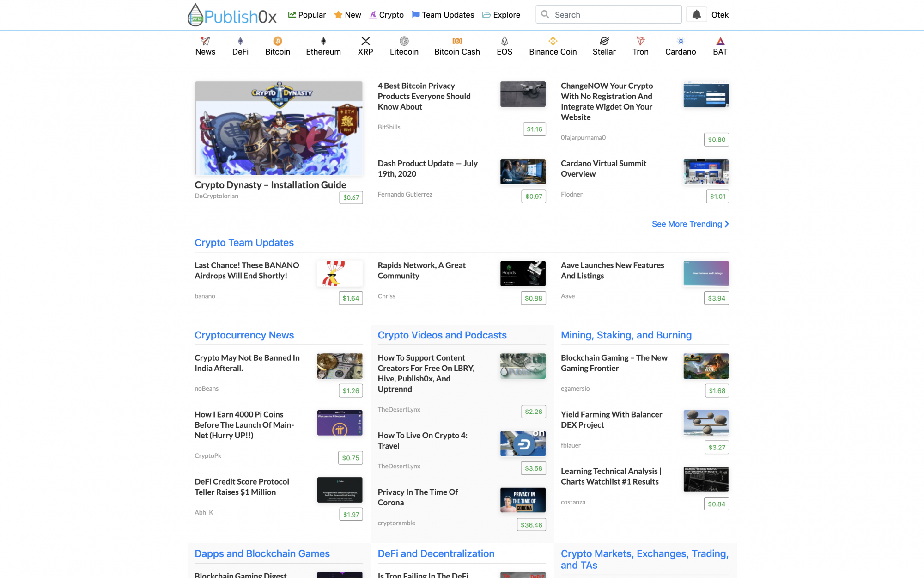Select the Cardano category icon
Viewport: 924px width, 578px height.
pos(681,41)
